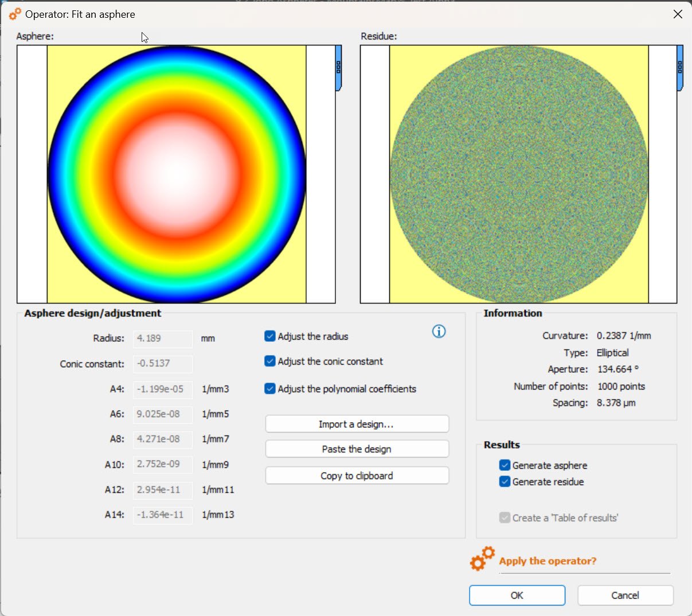Click the 'Operator: Fit an asphere' window title
The width and height of the screenshot is (692, 616).
click(x=80, y=14)
